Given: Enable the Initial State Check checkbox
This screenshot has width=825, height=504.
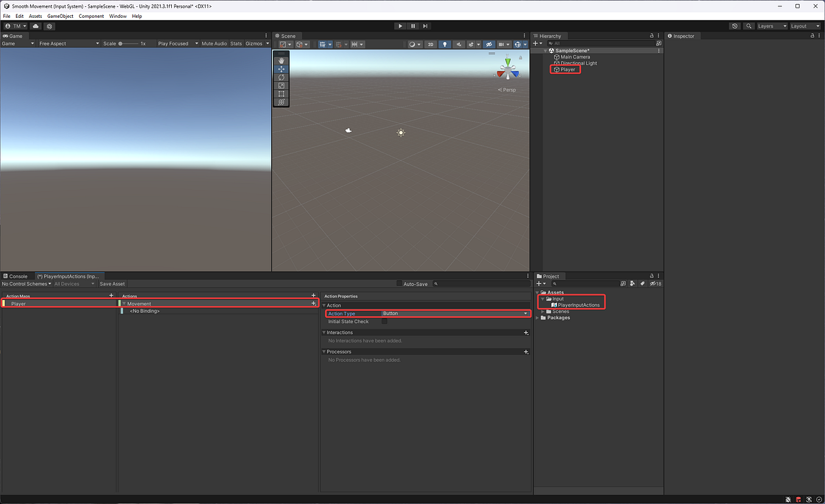Looking at the screenshot, I should point(384,321).
